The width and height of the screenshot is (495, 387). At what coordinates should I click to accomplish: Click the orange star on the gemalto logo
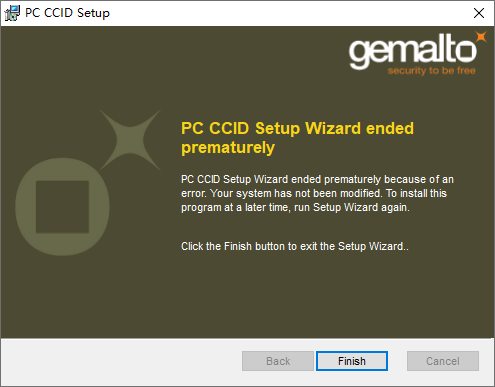(x=481, y=37)
